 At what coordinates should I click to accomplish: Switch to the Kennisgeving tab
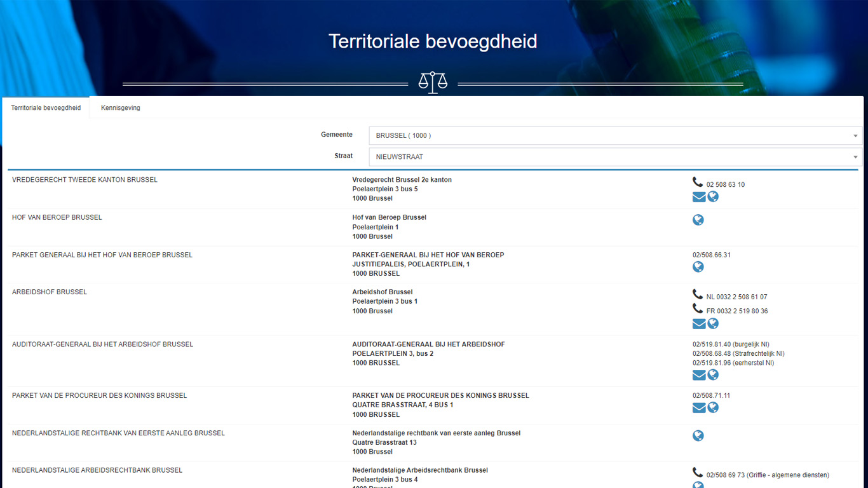click(120, 108)
